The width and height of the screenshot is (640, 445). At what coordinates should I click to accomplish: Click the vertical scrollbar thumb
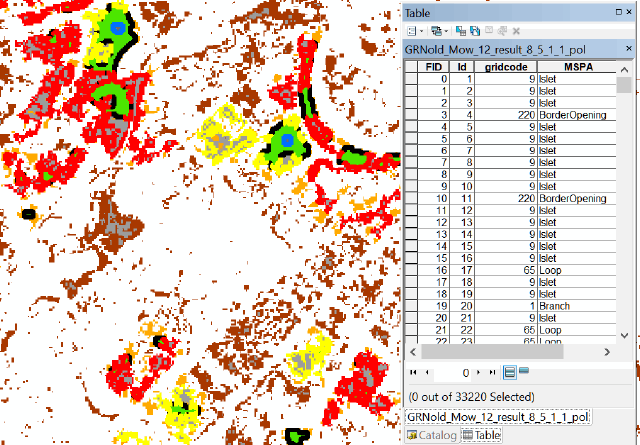624,85
